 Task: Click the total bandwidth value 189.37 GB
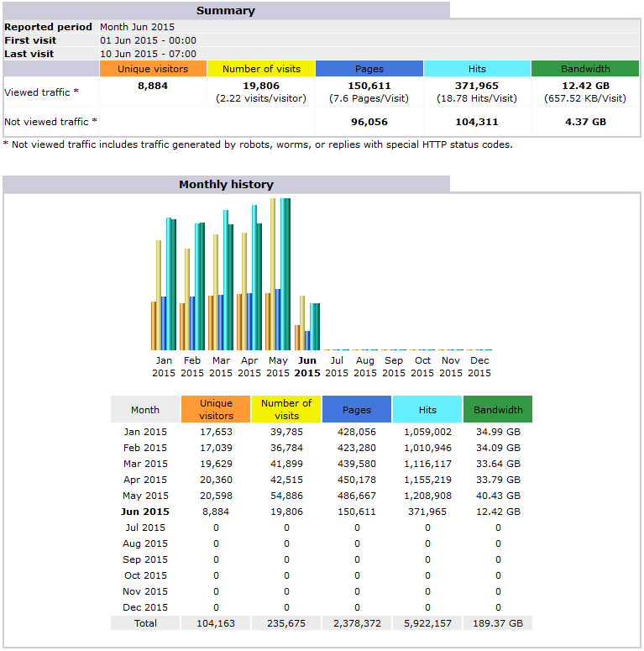click(498, 623)
